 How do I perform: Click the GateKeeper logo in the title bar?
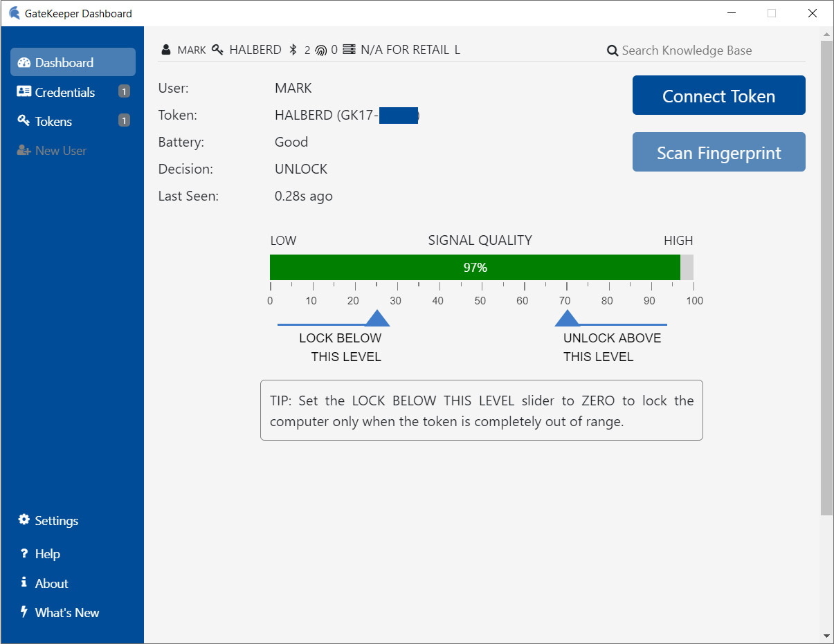(x=14, y=13)
